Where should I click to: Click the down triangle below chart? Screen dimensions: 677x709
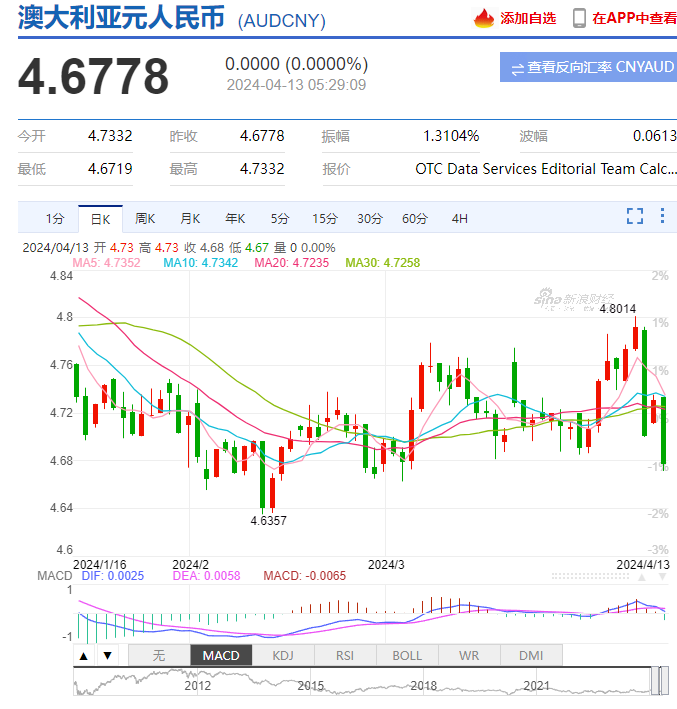pyautogui.click(x=107, y=656)
